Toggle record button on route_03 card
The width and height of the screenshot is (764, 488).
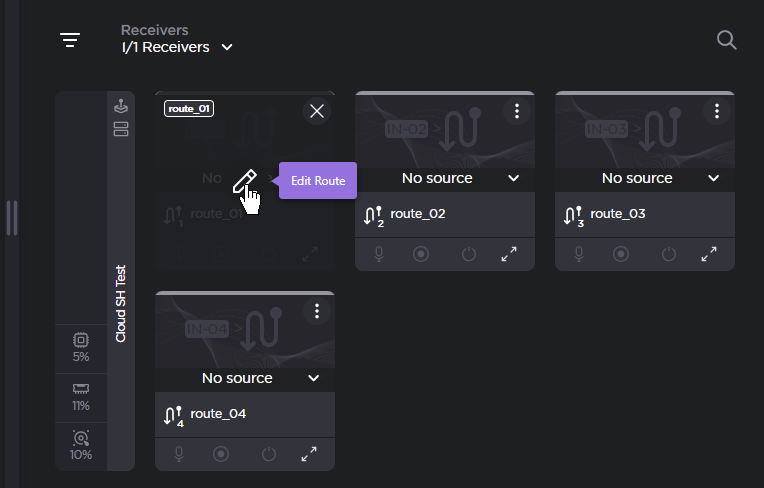(621, 254)
